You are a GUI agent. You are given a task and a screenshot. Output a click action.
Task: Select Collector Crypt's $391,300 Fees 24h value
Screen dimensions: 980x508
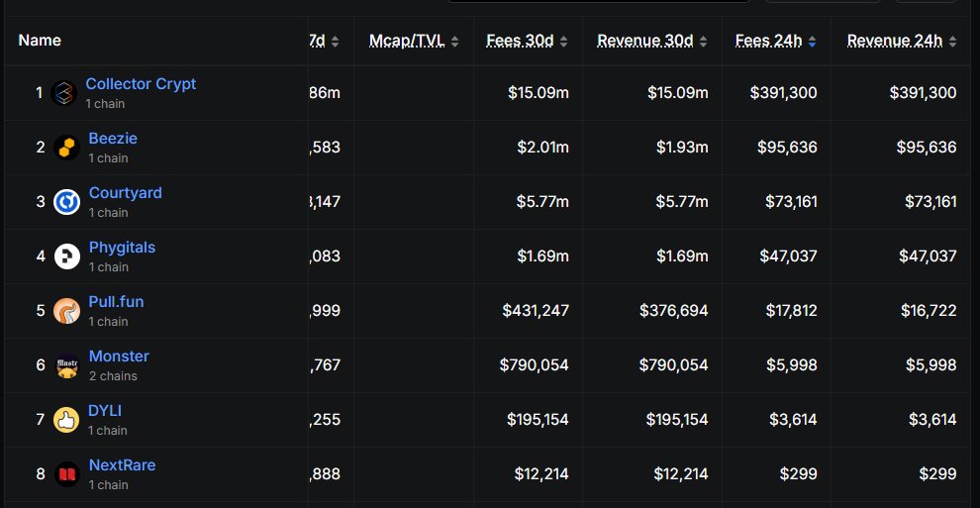783,92
